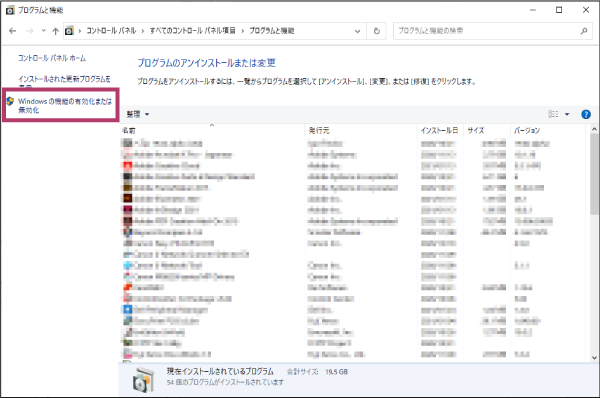Viewport: 600px width, 398px height.
Task: Open address bar history dropdown
Action: pos(357,31)
